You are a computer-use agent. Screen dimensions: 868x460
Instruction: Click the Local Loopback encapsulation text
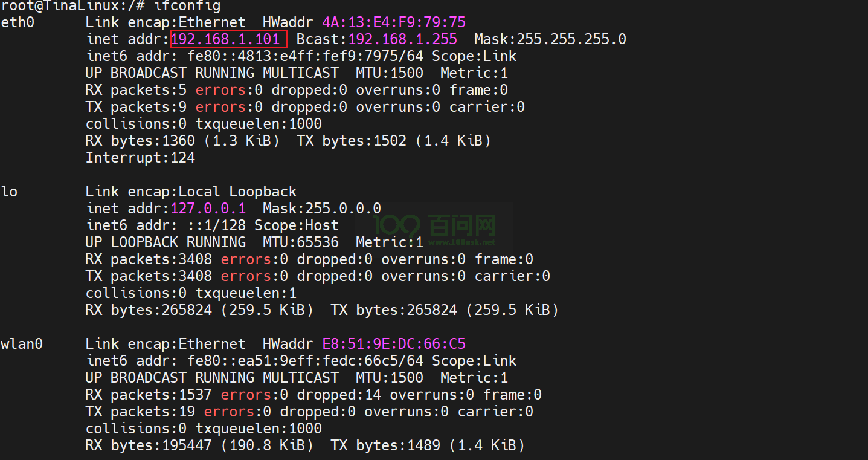237,192
